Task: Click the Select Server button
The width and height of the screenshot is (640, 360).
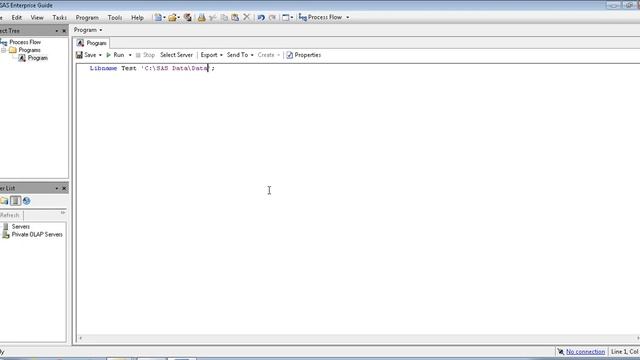Action: click(x=176, y=55)
